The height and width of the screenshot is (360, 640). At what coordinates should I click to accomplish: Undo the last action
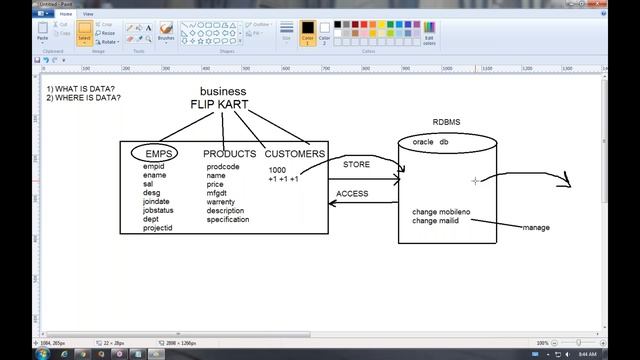tap(46, 60)
